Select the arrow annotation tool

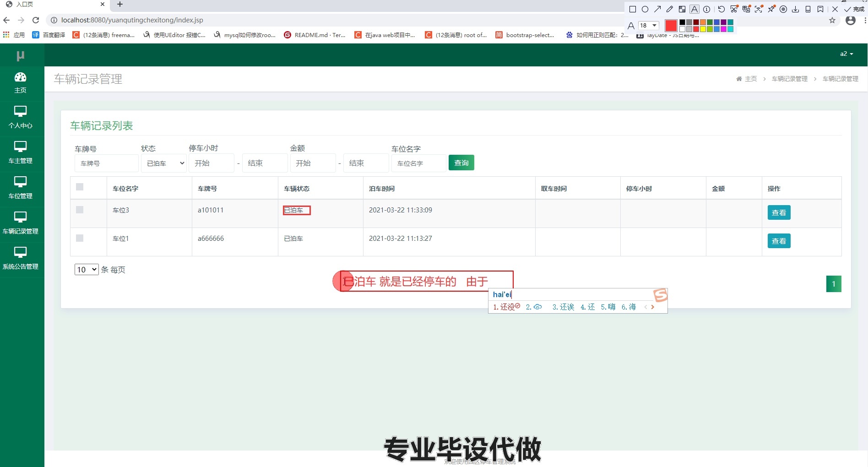click(x=657, y=9)
